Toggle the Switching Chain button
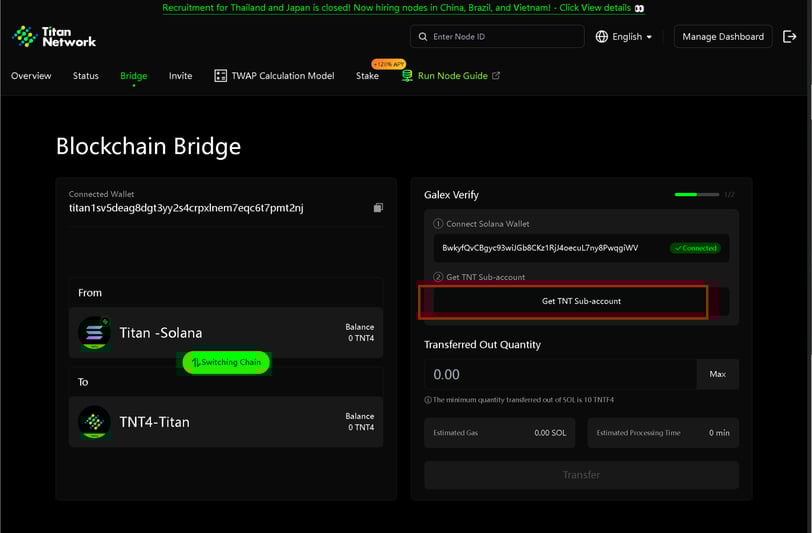812x533 pixels. click(226, 362)
